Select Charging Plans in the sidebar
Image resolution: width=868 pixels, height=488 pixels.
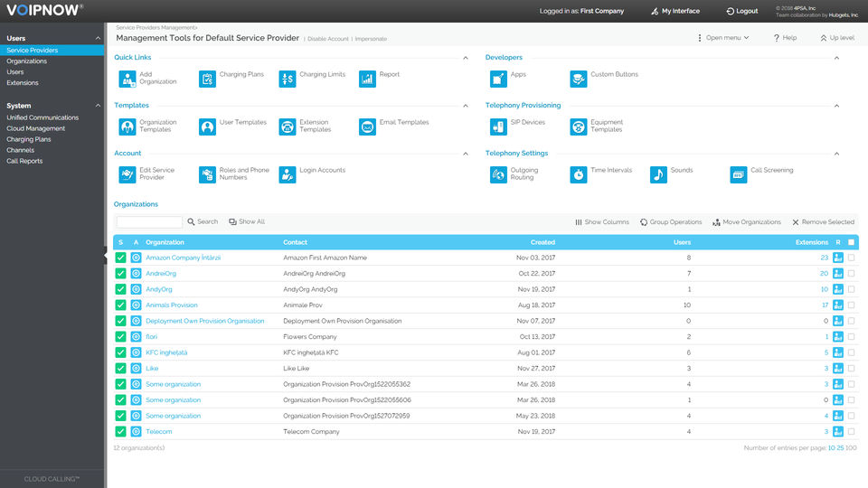click(x=29, y=140)
